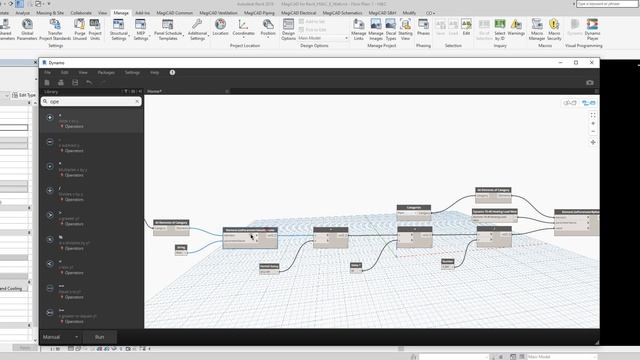Click the Run button
640x360 pixels.
point(100,337)
